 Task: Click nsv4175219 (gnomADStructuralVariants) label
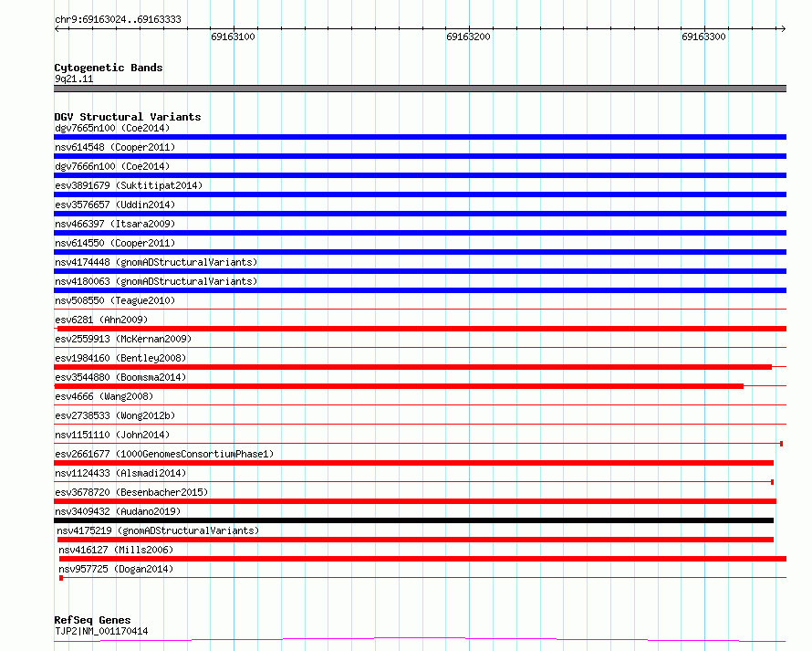point(158,530)
